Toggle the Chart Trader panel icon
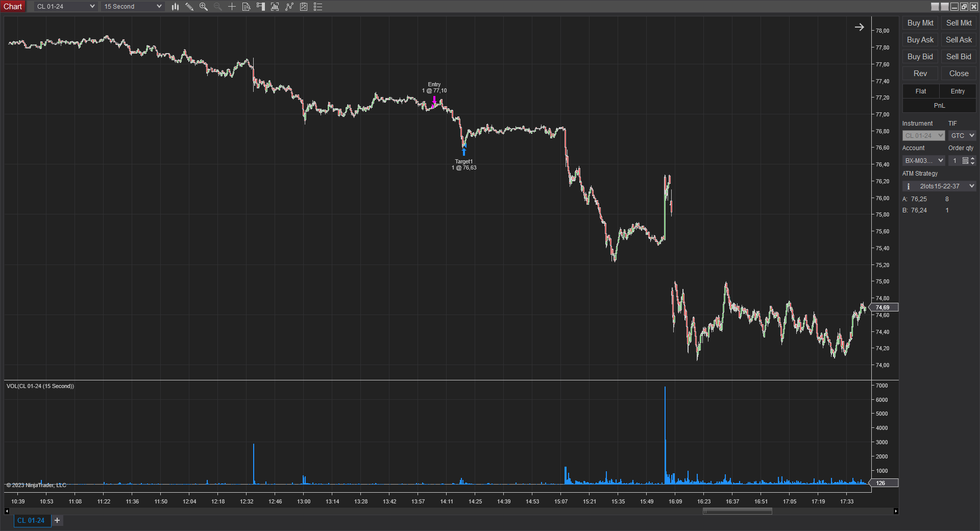 point(261,7)
